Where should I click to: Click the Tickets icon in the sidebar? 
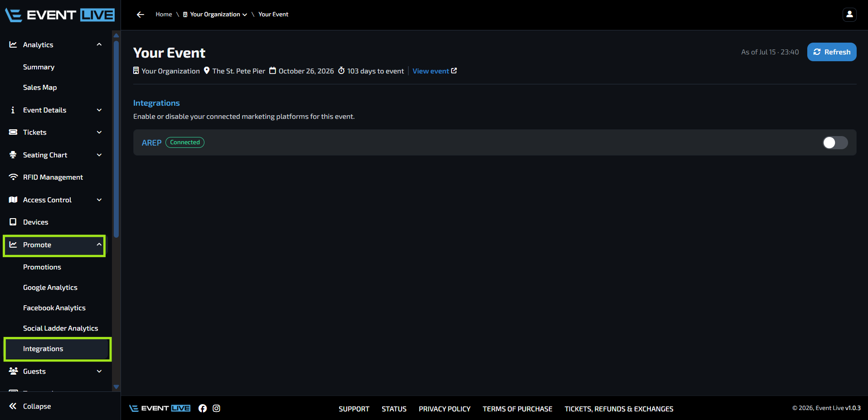click(x=13, y=132)
